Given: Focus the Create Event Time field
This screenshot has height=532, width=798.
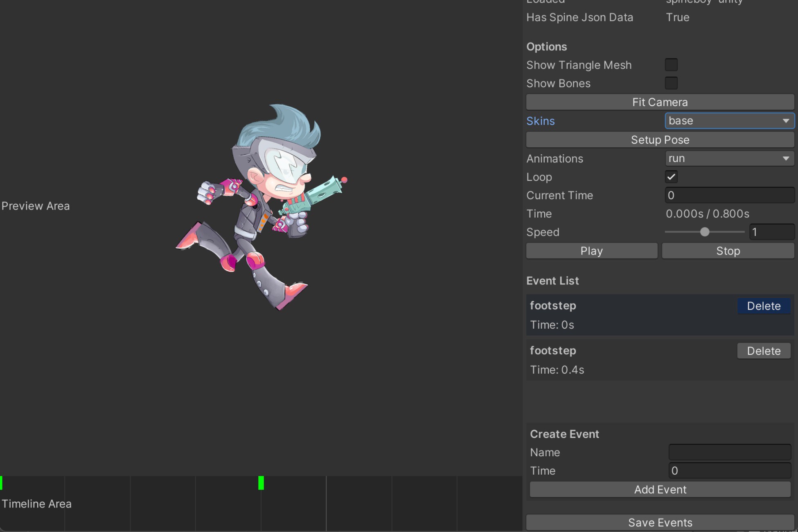Looking at the screenshot, I should point(730,471).
